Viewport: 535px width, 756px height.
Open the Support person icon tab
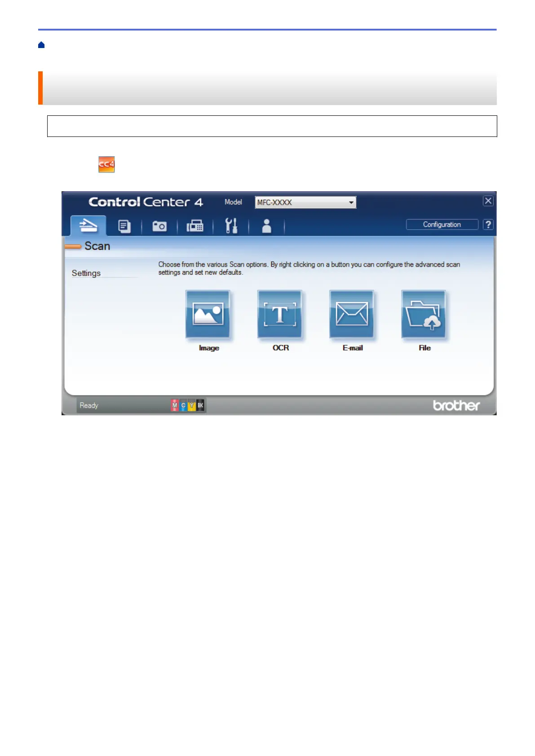click(266, 226)
